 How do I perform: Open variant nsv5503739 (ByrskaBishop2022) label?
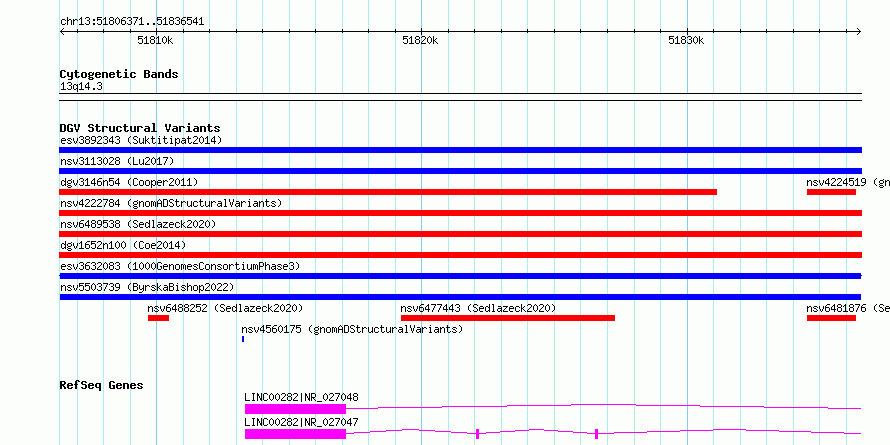147,287
